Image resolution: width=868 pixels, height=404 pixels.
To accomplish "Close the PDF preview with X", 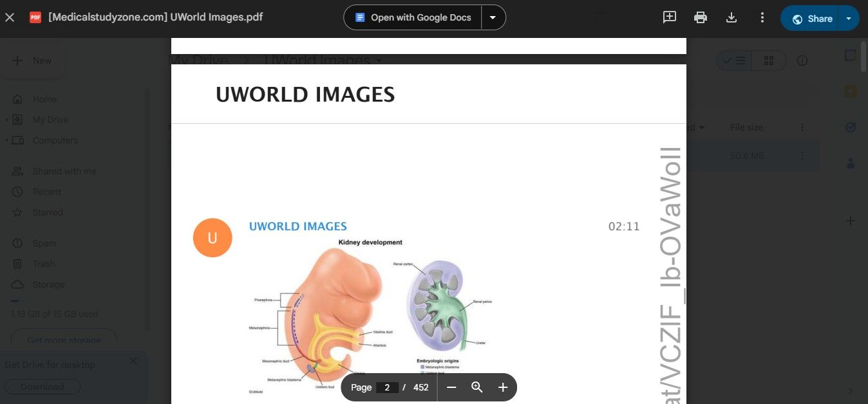I will [10, 17].
